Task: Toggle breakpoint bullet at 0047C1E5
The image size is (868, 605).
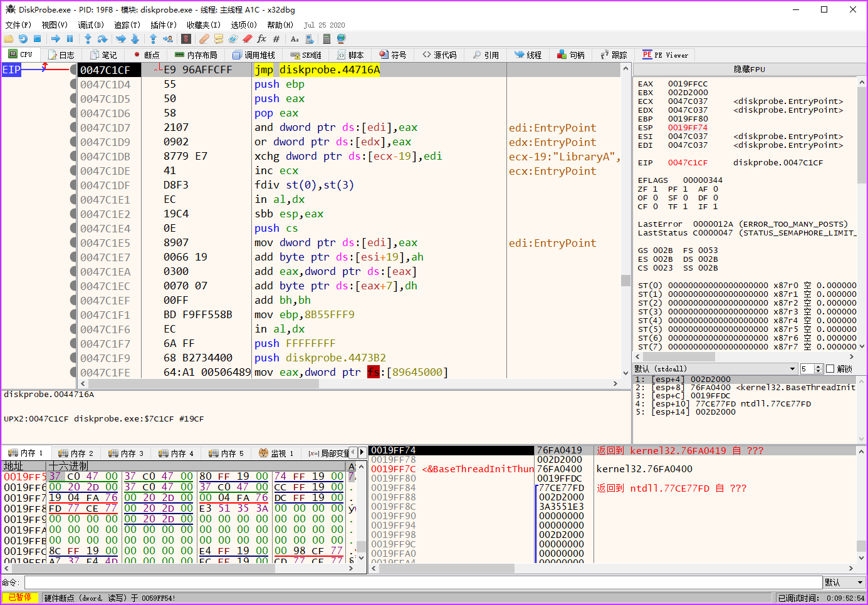Action: point(73,242)
